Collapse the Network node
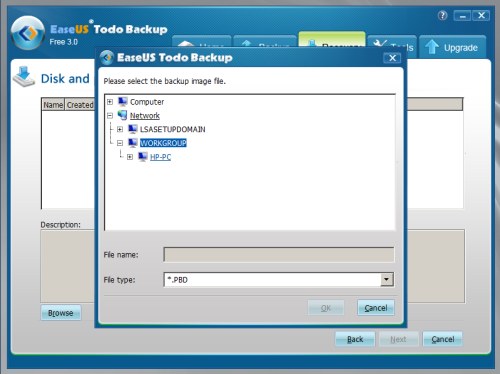The image size is (500, 374). point(110,116)
